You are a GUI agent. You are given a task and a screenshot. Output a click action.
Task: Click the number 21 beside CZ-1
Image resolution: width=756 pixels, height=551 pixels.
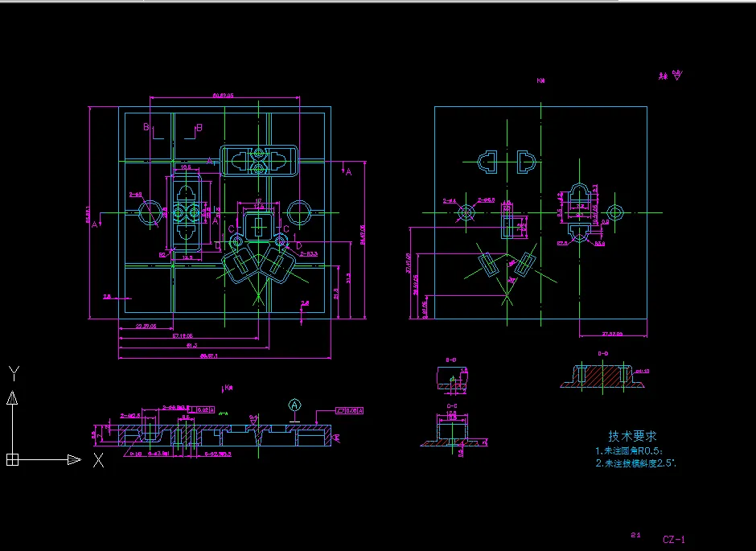tap(636, 535)
